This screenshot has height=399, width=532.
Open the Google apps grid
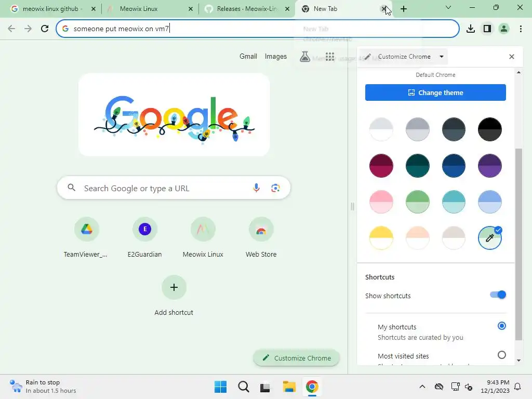click(x=330, y=56)
